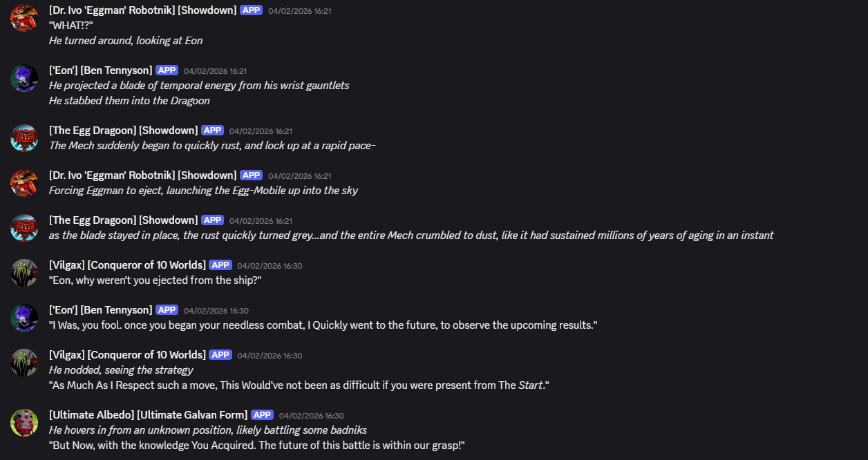The image size is (868, 460).
Task: Click APP badge on Vilgax's "Eon, why" message
Action: 220,265
